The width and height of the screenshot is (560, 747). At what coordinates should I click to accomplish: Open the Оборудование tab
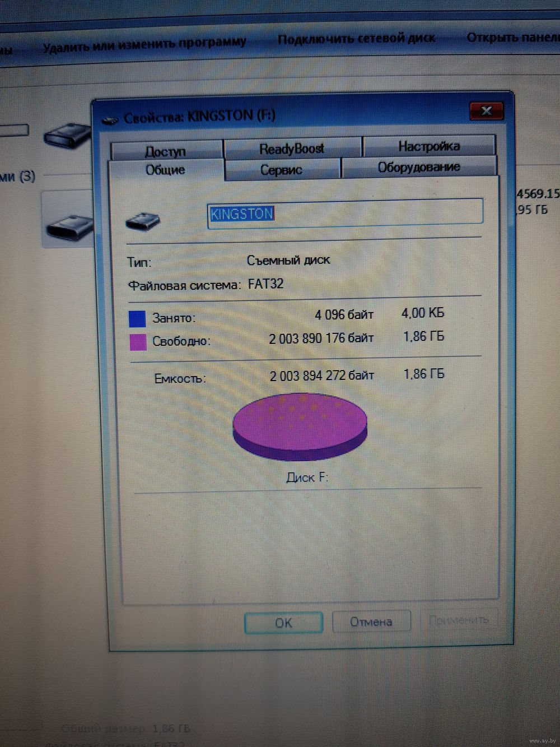coord(419,167)
